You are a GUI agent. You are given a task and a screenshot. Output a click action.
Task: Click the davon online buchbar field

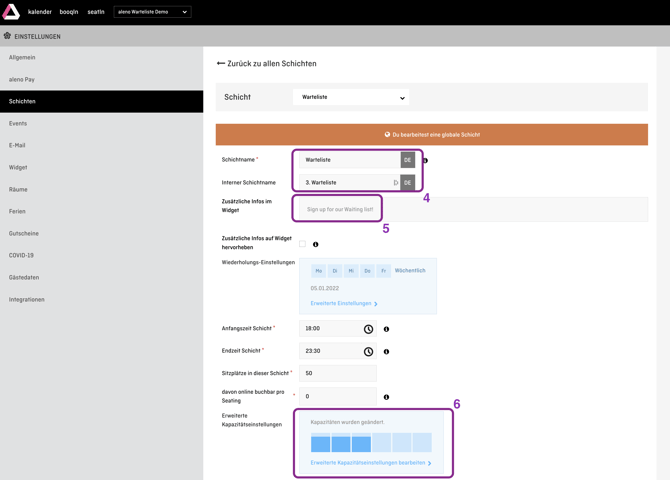point(338,397)
